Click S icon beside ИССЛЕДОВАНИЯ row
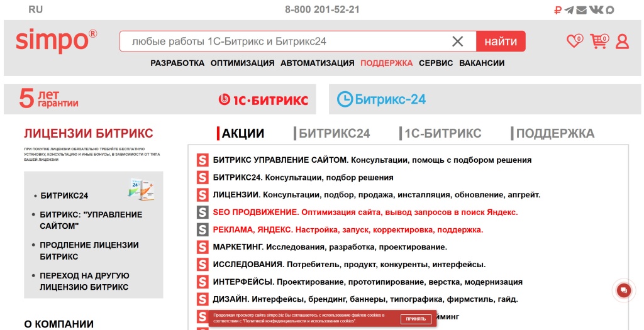Viewport: 644px width, 330px height. [x=203, y=265]
